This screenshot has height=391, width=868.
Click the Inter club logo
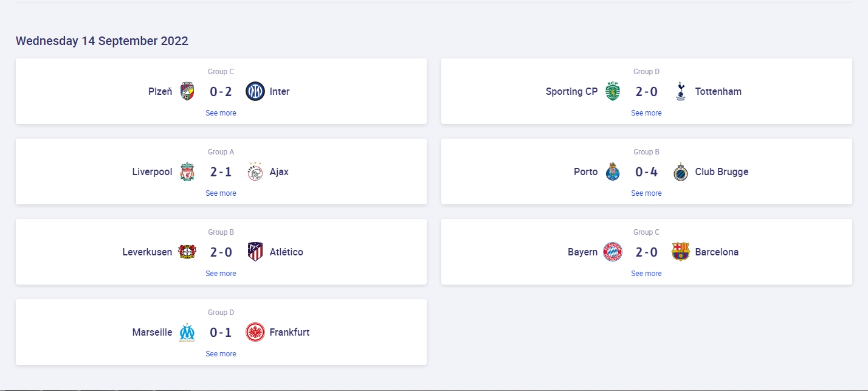pyautogui.click(x=255, y=92)
